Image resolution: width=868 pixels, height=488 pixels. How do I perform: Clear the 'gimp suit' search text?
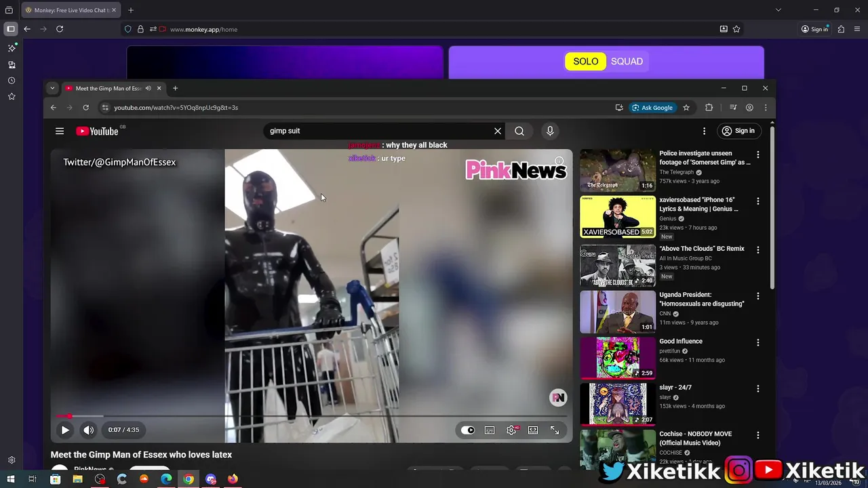pos(498,131)
